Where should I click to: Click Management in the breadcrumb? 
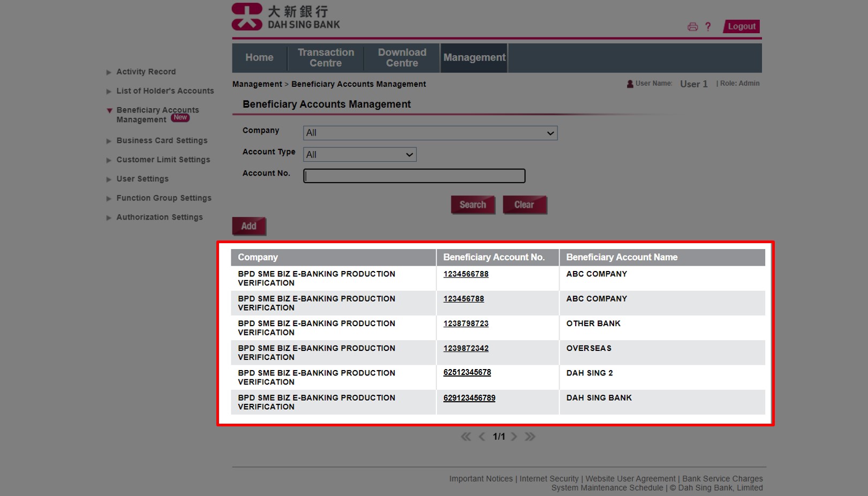(x=257, y=84)
